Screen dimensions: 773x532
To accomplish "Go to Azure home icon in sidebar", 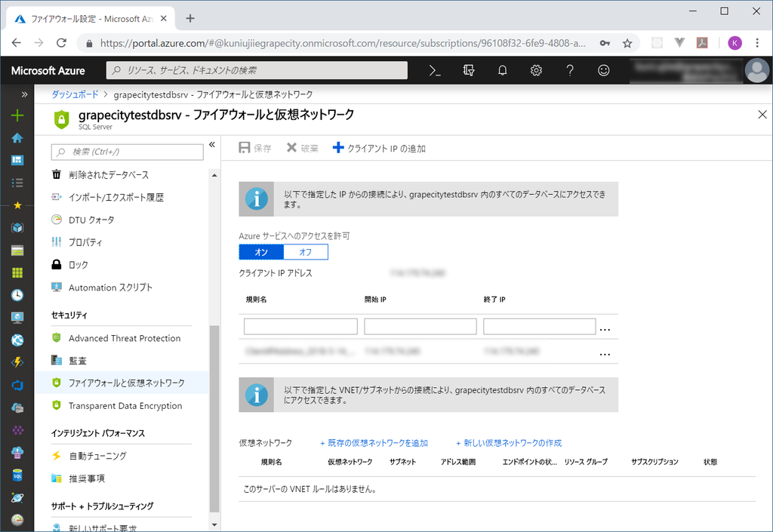I will tap(17, 138).
